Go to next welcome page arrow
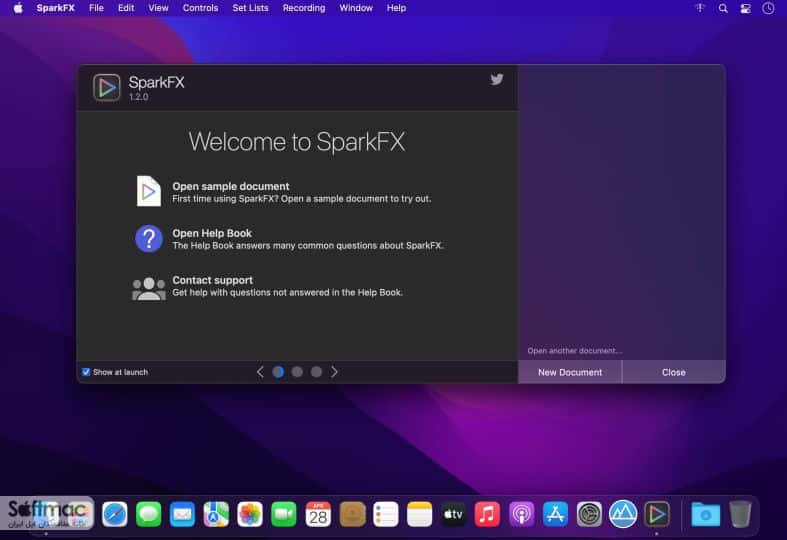The height and width of the screenshot is (540, 787). [x=334, y=372]
